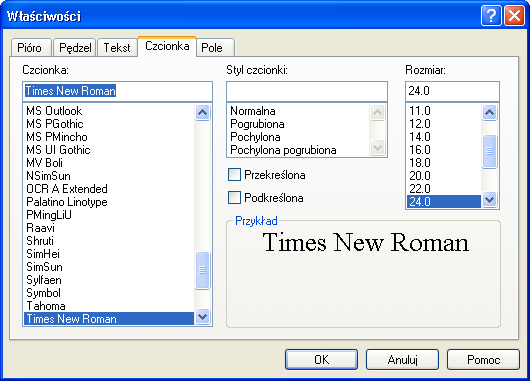Click the Styl czcionki input field

[x=307, y=91]
